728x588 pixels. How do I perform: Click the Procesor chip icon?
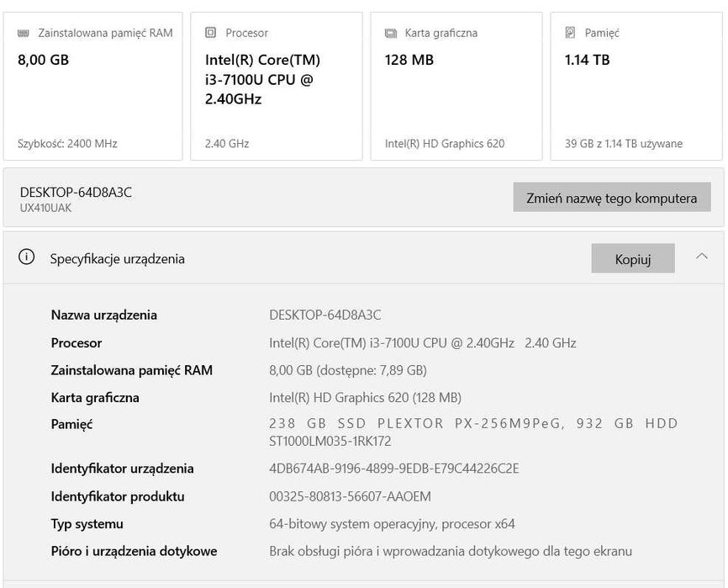210,33
